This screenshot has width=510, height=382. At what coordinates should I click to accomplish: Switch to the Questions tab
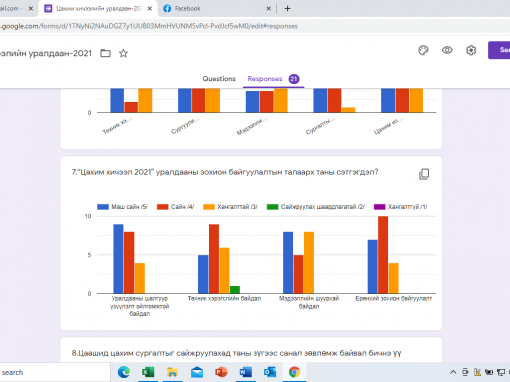[x=219, y=79]
